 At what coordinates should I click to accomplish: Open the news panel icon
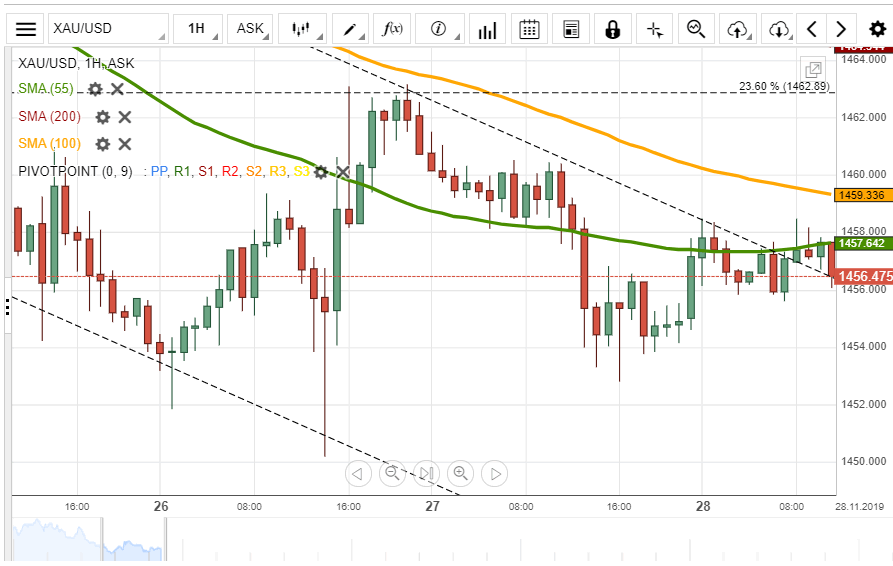coord(571,28)
